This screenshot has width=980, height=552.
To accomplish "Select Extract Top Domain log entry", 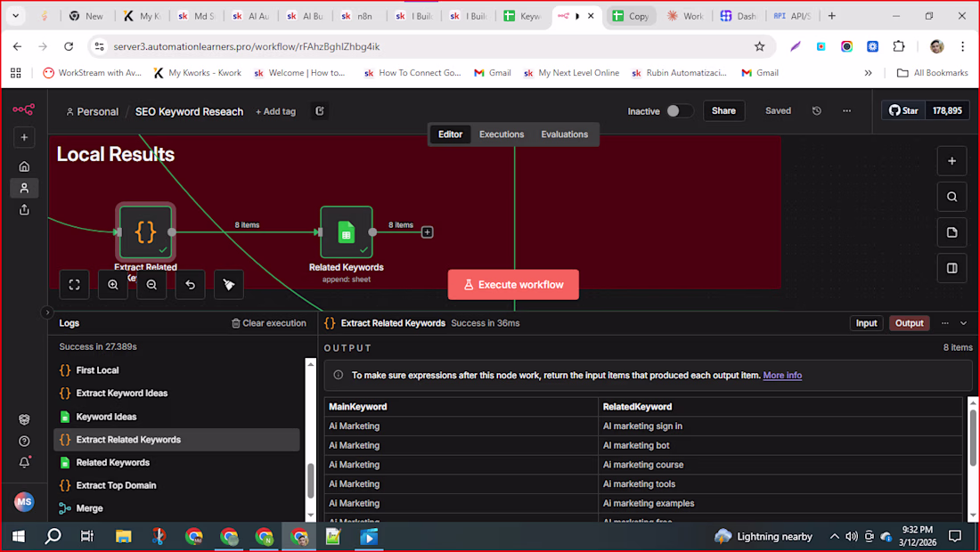I will (x=177, y=485).
